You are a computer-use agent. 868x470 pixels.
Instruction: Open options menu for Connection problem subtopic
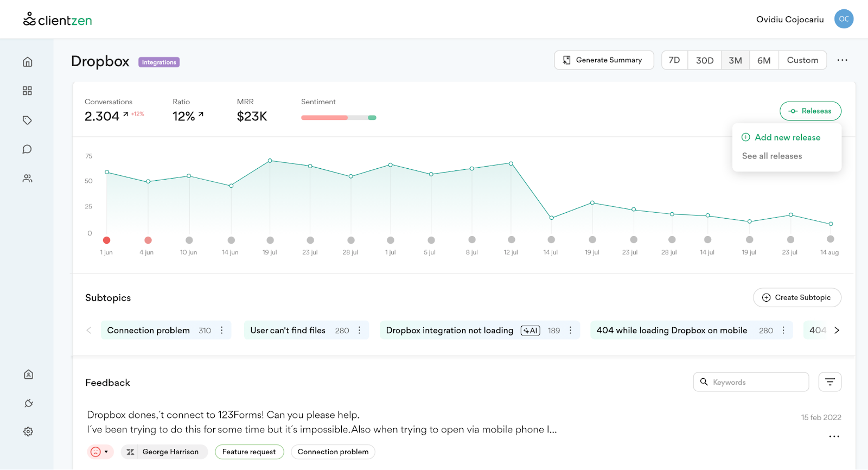[x=222, y=330]
